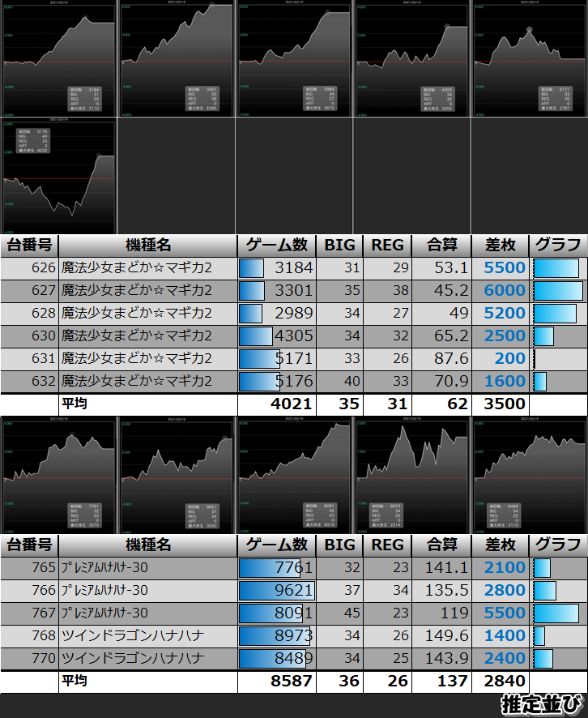Click the first table's REG column header
588x718 pixels.
pos(387,246)
